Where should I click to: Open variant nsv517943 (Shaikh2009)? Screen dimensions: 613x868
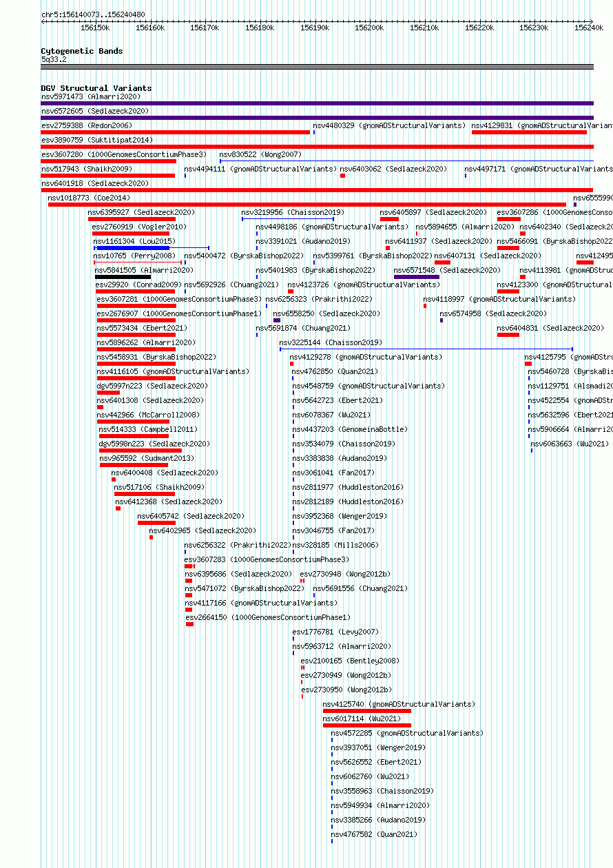pyautogui.click(x=87, y=169)
